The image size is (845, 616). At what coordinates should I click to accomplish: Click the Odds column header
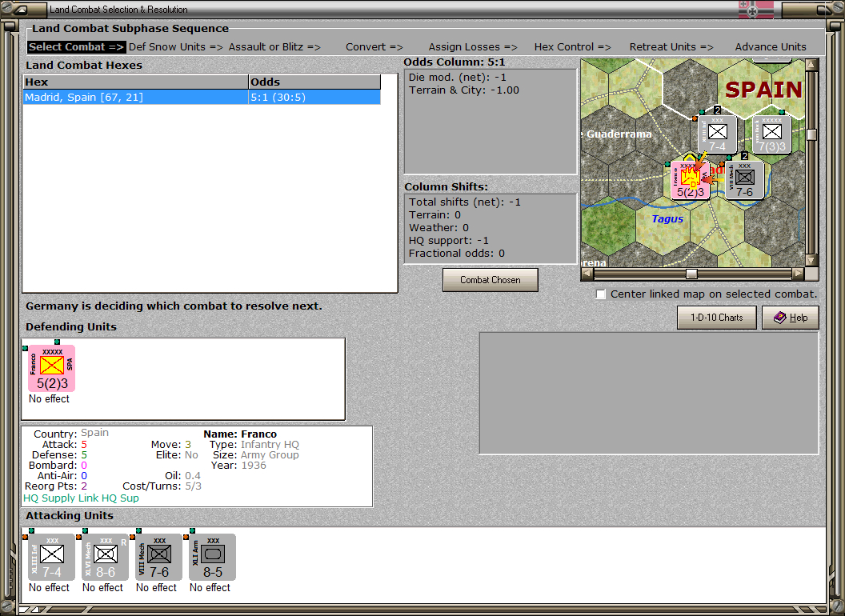[314, 82]
